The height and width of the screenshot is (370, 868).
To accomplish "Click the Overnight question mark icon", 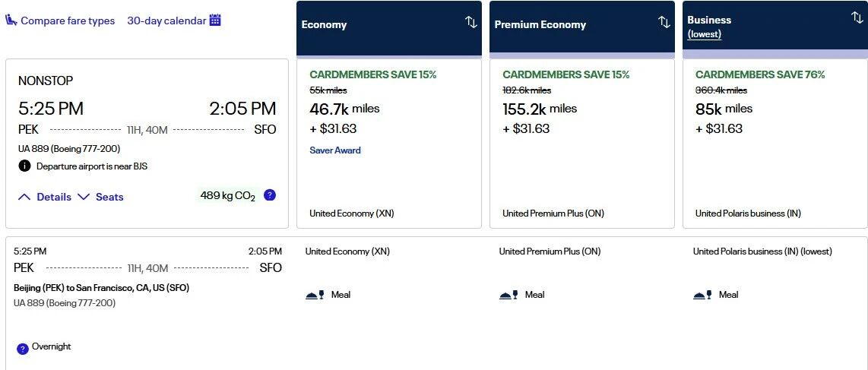I will [23, 349].
